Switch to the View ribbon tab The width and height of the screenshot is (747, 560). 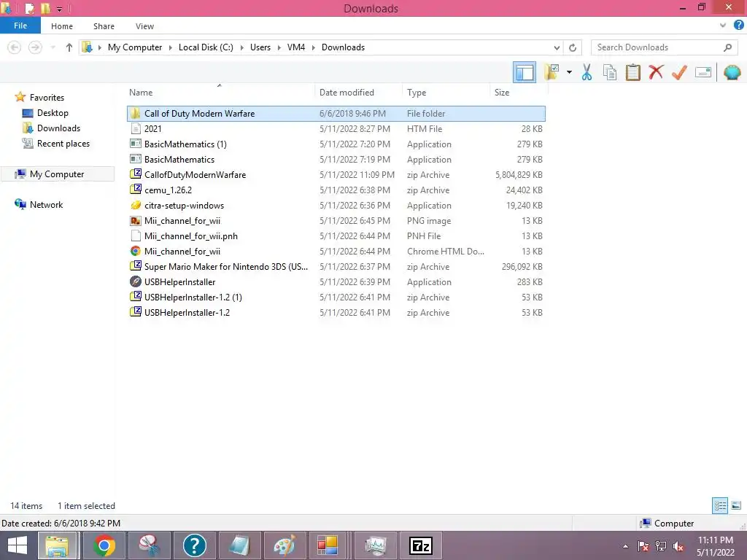(144, 26)
